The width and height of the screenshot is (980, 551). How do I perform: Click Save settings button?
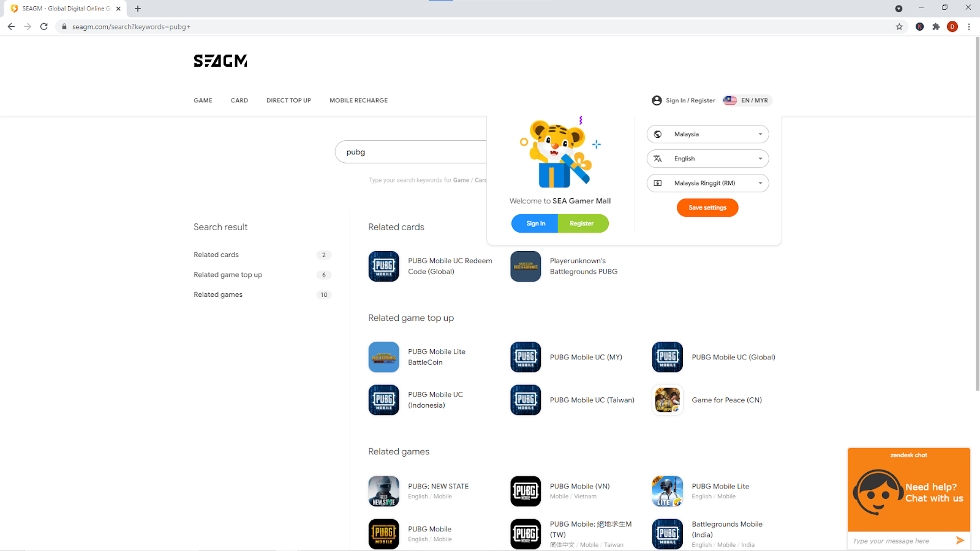707,208
